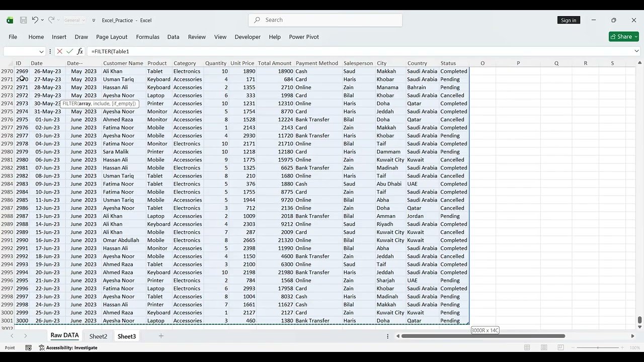Click the Excel app icon in title bar

10,20
